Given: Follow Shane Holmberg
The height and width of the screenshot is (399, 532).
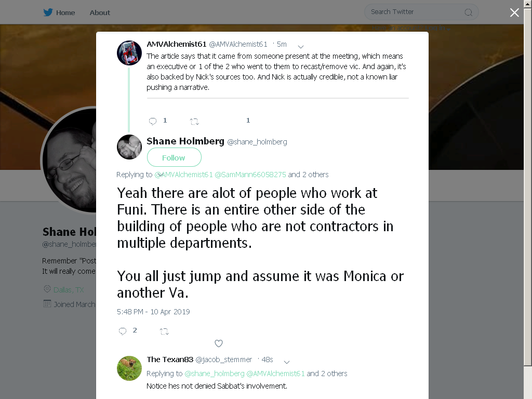Looking at the screenshot, I should tap(174, 157).
